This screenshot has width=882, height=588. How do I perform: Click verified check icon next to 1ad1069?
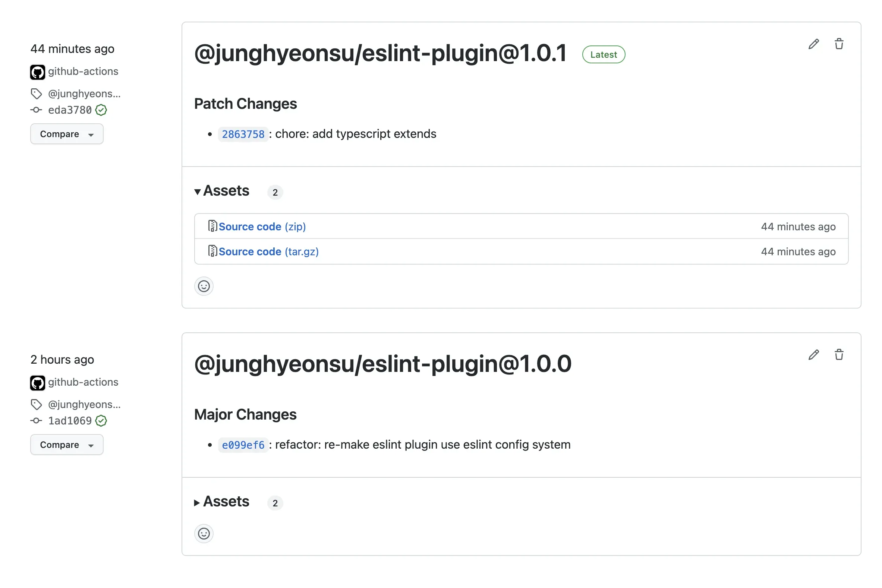point(101,421)
